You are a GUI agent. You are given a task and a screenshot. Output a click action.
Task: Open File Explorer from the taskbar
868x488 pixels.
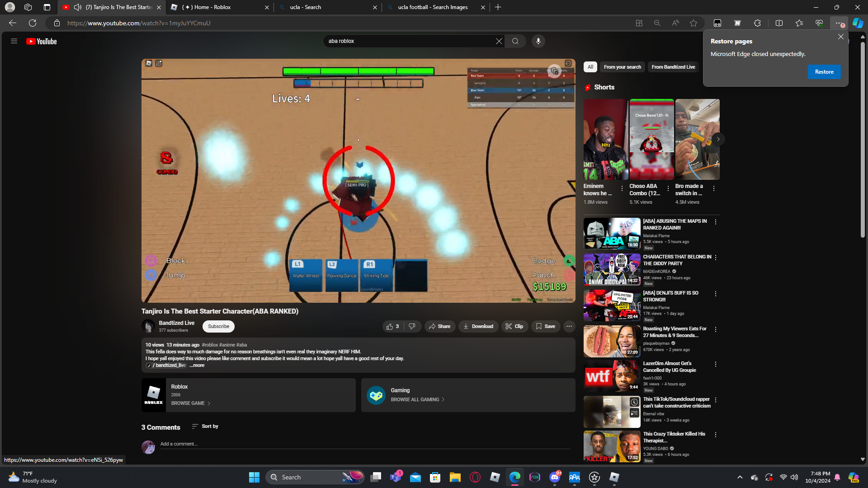pyautogui.click(x=455, y=477)
